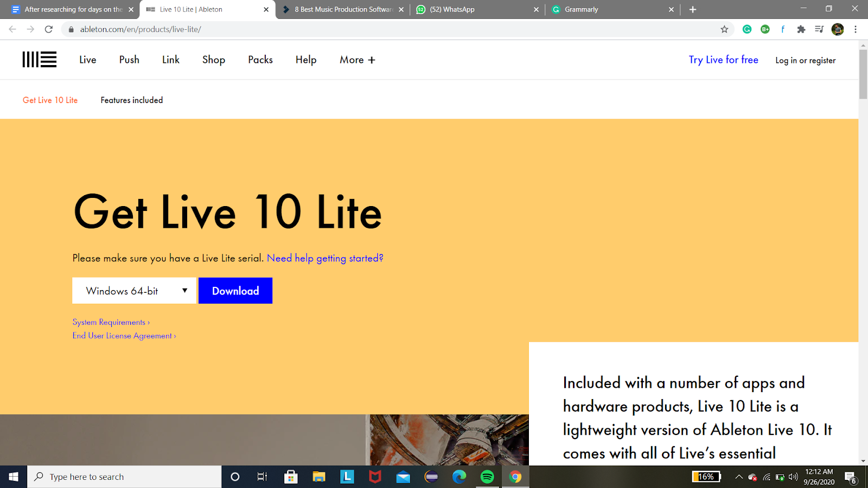Screen dimensions: 868x488
Task: Click the green B+ extension icon
Action: pos(765,29)
